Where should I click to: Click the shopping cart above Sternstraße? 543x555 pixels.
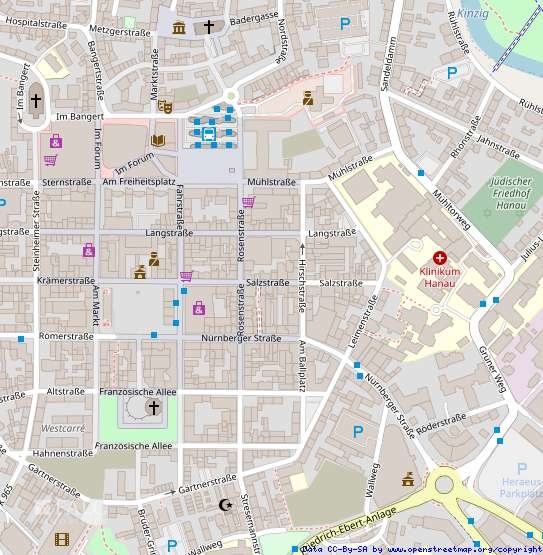click(51, 161)
